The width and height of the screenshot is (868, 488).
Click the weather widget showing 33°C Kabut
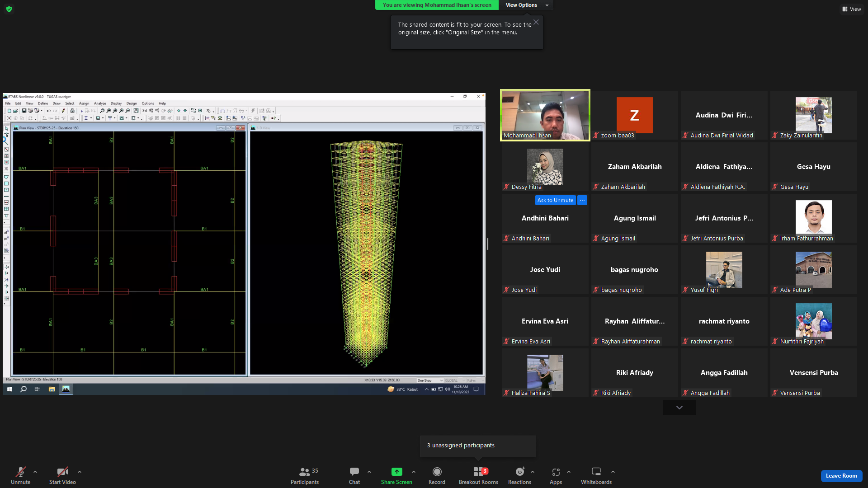tap(402, 389)
